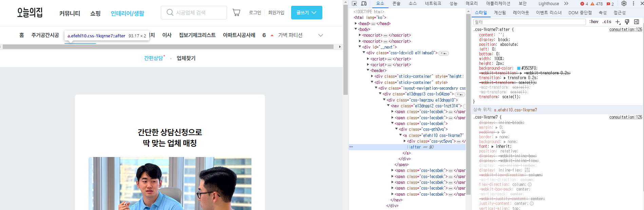Toggle the .cls class editor
Image resolution: width=644 pixels, height=210 pixels.
[x=607, y=22]
